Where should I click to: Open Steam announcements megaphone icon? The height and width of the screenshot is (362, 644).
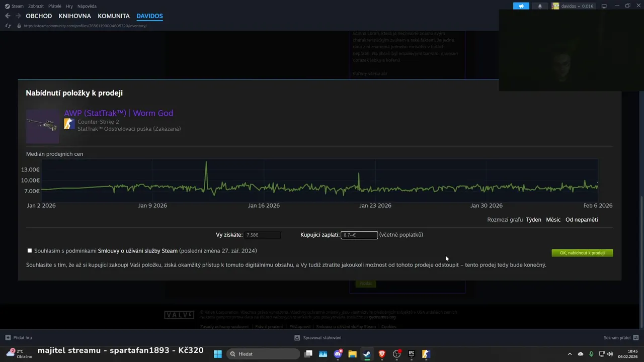tap(521, 6)
